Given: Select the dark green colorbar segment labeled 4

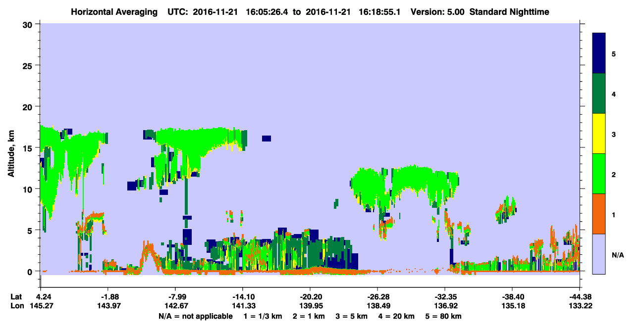Looking at the screenshot, I should click(x=599, y=94).
